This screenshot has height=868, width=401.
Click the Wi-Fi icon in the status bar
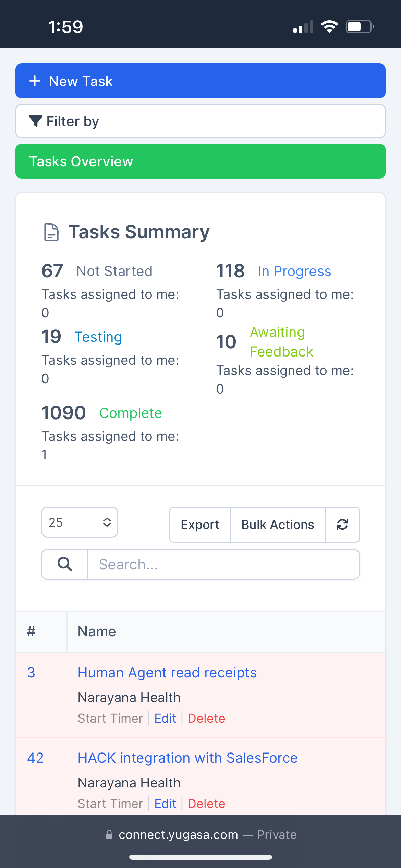pos(329,26)
